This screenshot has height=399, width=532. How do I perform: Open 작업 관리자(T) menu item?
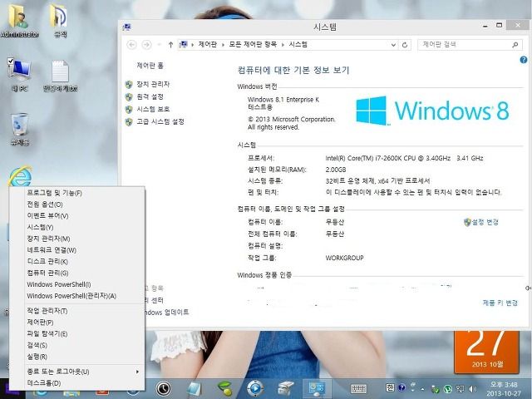[x=77, y=311]
